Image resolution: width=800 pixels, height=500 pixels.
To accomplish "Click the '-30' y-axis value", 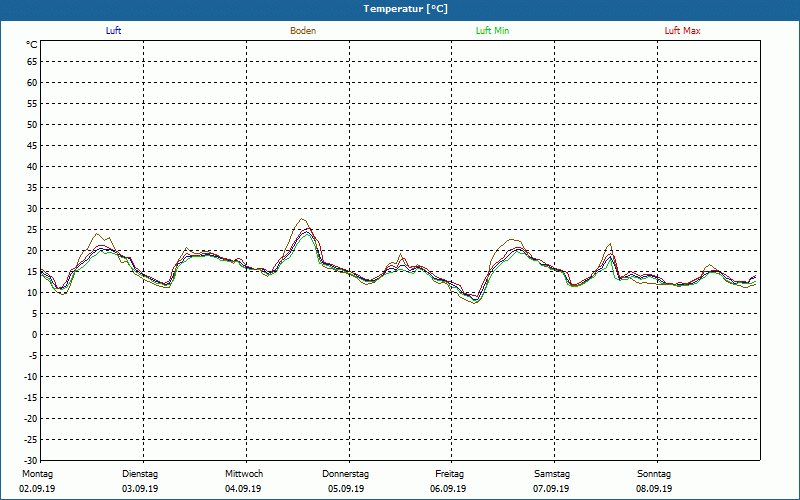I will 30,461.
